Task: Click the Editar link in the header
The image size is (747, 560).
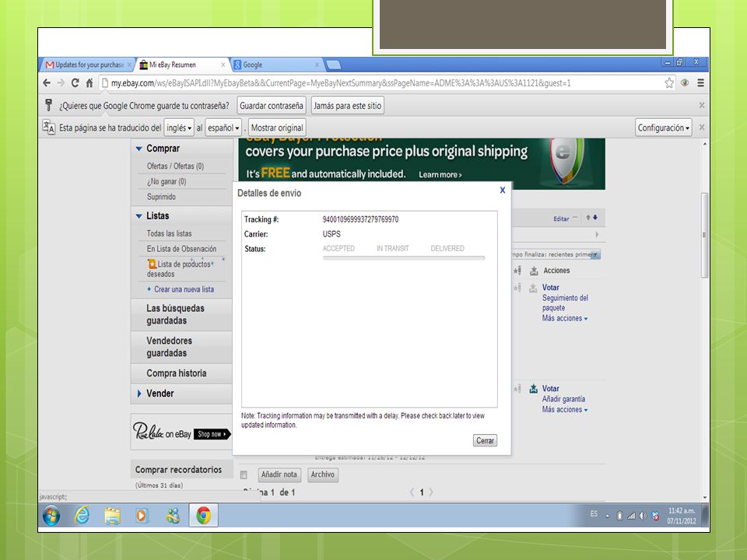Action: [561, 219]
